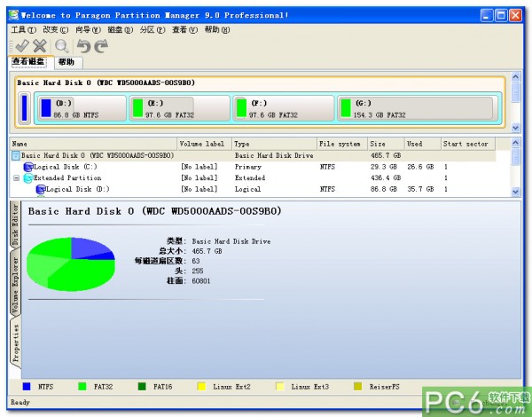The height and width of the screenshot is (417, 532).
Task: Click the Extended Partition drive icon
Action: pyautogui.click(x=28, y=178)
